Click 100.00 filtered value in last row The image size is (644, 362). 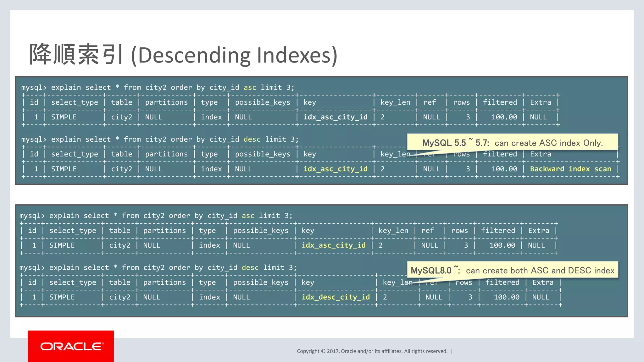[x=506, y=297]
